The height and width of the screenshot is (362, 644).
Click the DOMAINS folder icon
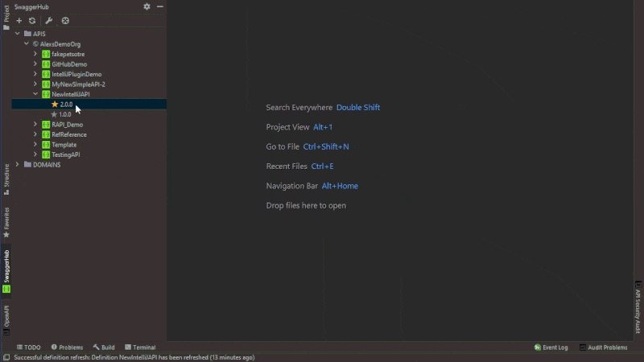point(27,165)
